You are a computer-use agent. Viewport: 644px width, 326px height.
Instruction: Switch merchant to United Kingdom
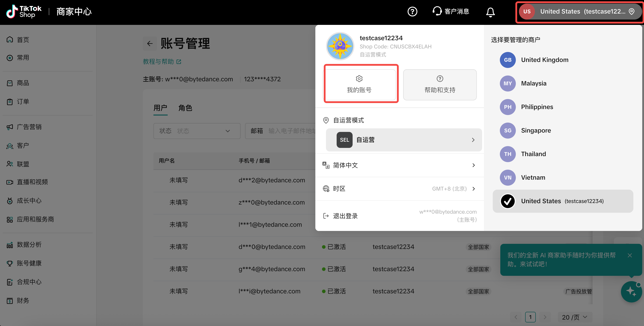[544, 60]
